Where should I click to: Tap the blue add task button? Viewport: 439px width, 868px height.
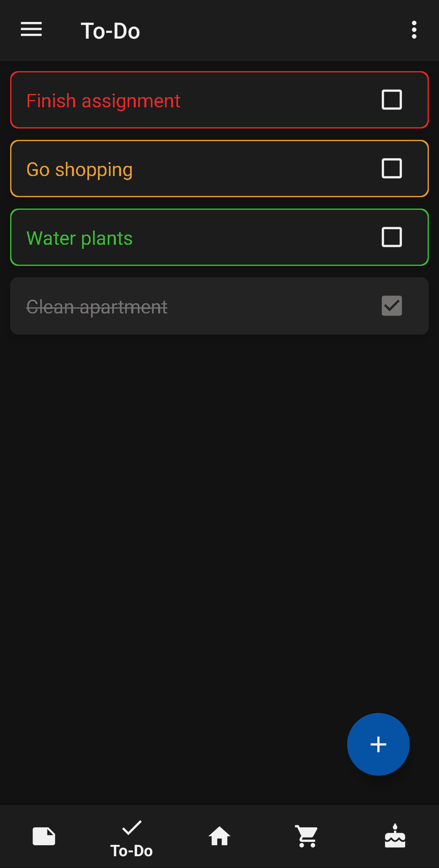click(378, 744)
